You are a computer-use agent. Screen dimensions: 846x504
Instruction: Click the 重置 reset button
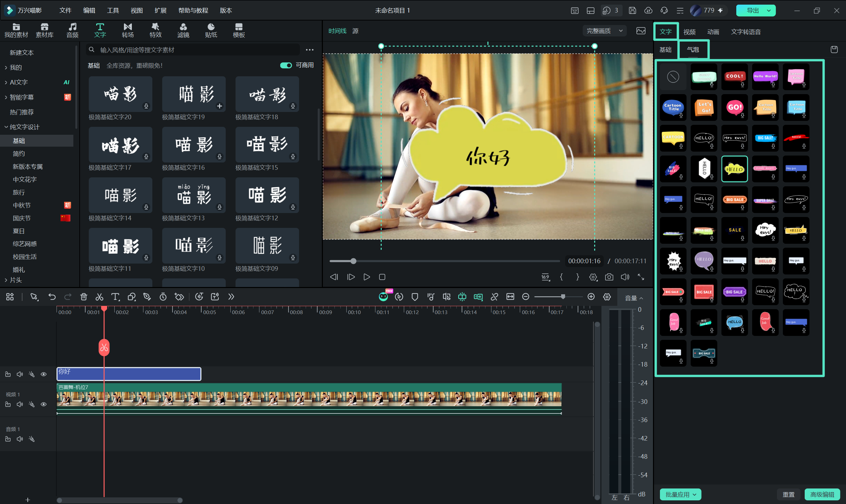(788, 494)
